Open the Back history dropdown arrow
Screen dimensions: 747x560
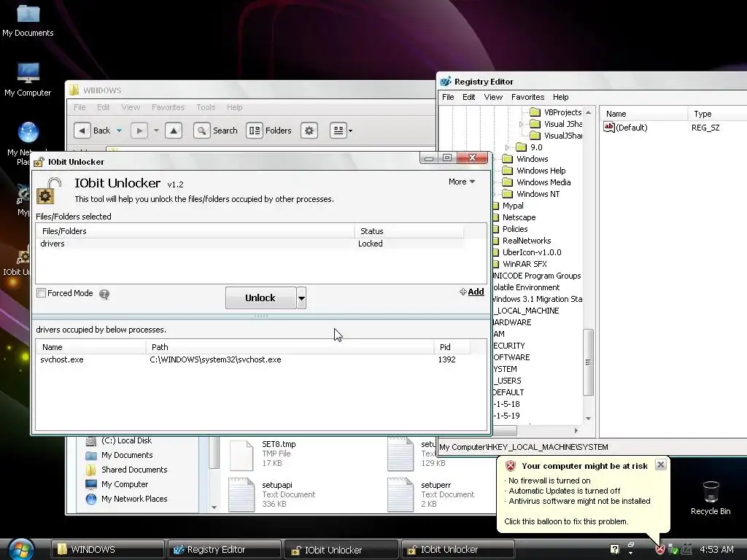pos(119,131)
